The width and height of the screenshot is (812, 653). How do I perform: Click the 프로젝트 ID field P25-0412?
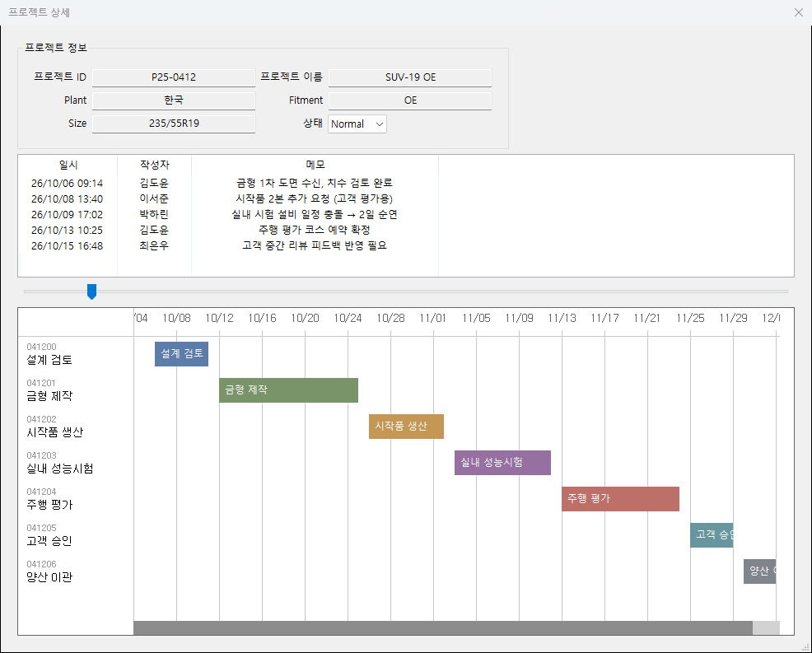[174, 77]
